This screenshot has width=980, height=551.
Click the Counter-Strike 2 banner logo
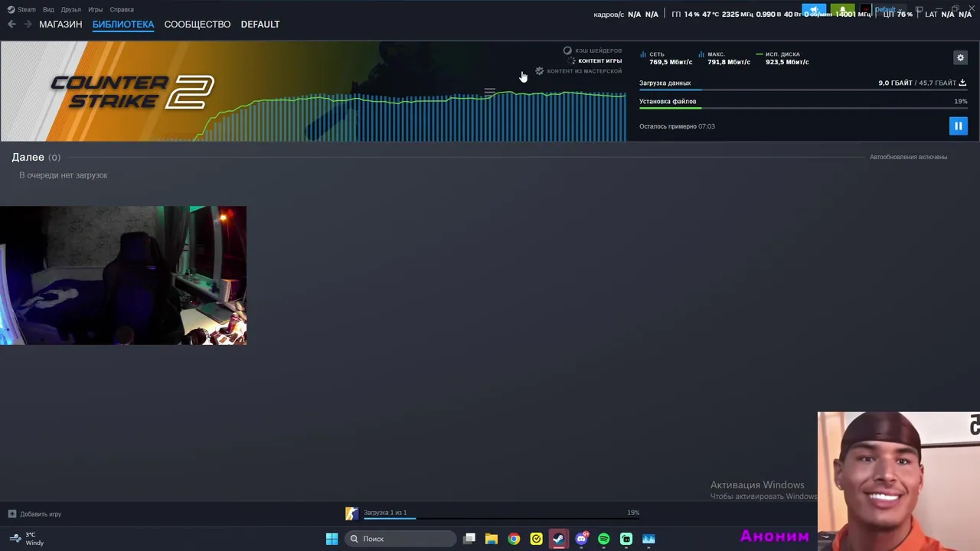click(132, 92)
